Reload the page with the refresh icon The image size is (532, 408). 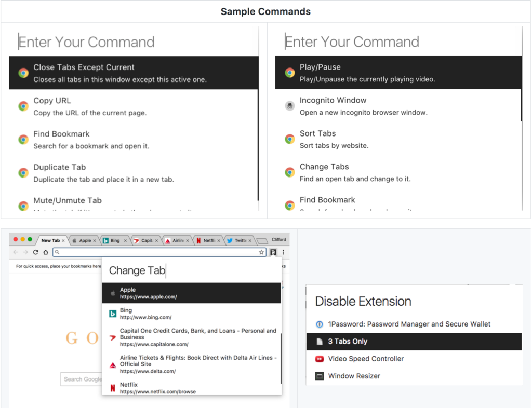[x=36, y=252]
